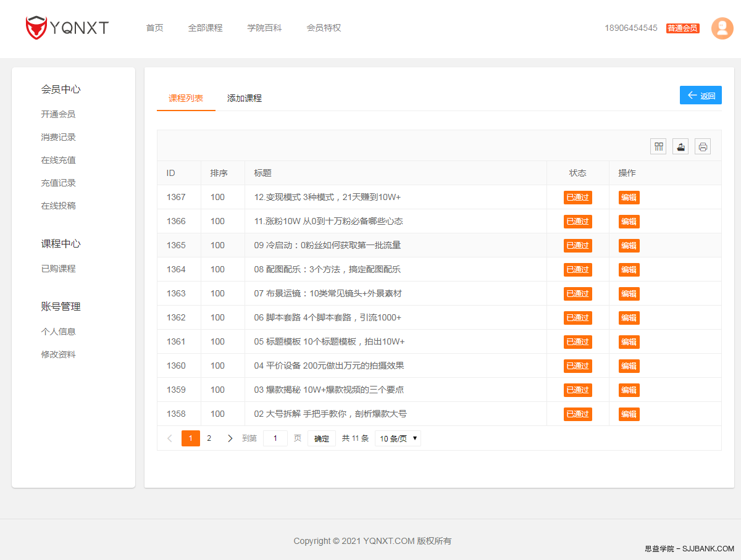
Task: Click the previous page arrow
Action: point(170,438)
